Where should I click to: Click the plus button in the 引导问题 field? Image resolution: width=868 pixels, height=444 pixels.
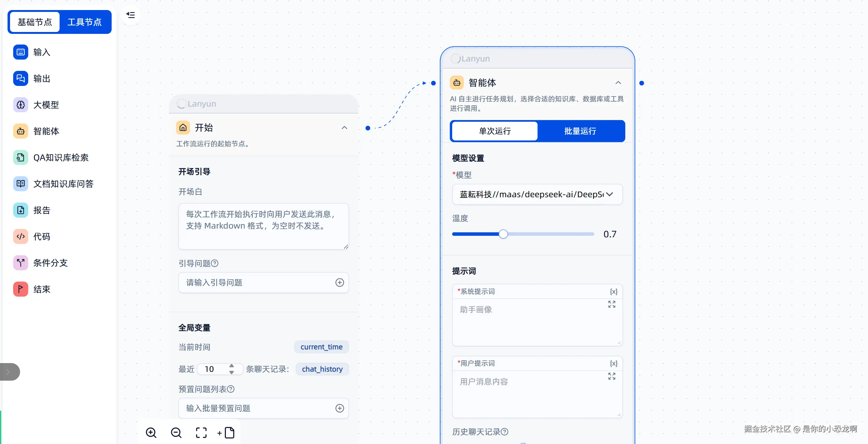339,283
